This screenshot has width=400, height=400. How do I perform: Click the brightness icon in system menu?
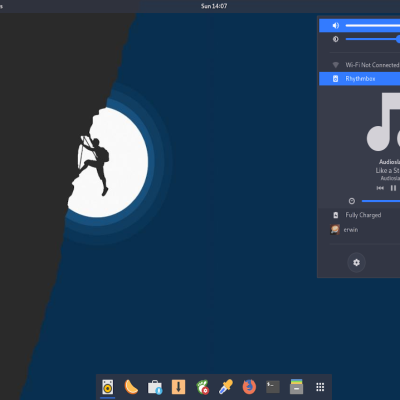(336, 39)
